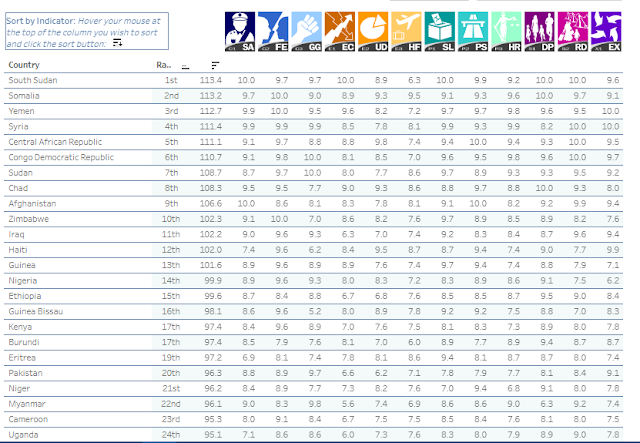Click the DP demographic pressures family icon

point(540,32)
